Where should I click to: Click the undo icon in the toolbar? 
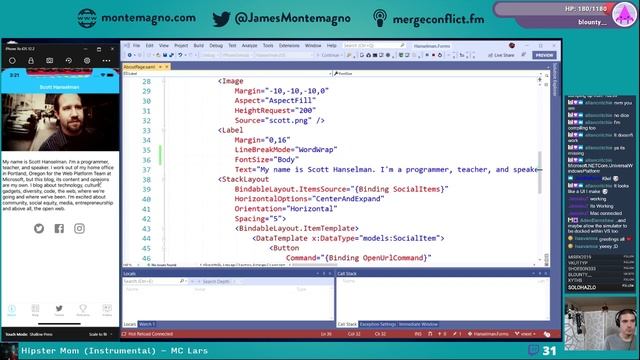180,55
